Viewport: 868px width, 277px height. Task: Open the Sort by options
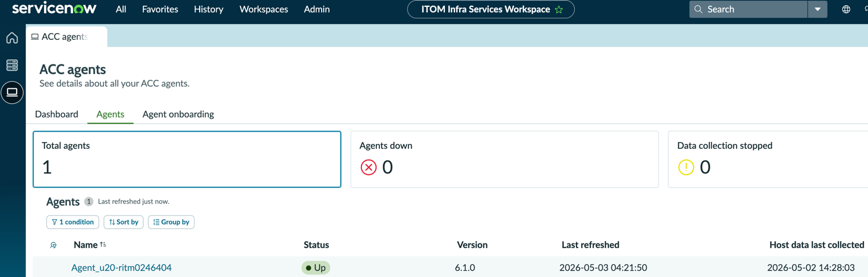(124, 222)
